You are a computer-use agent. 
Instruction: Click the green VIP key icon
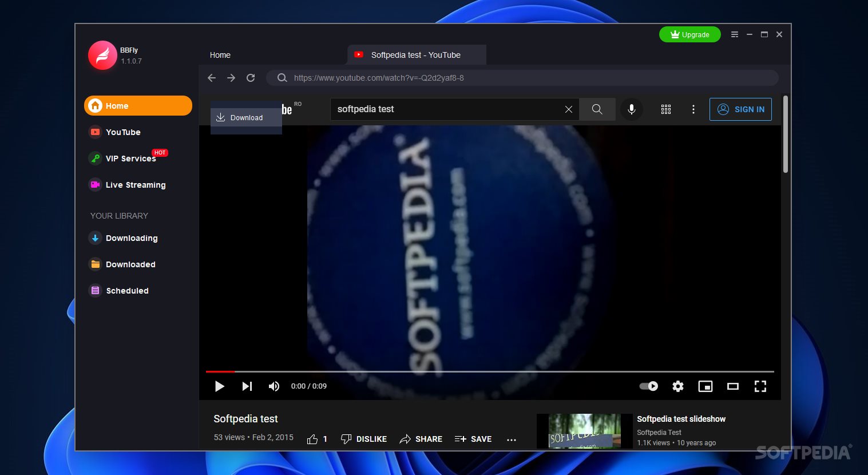pos(96,159)
